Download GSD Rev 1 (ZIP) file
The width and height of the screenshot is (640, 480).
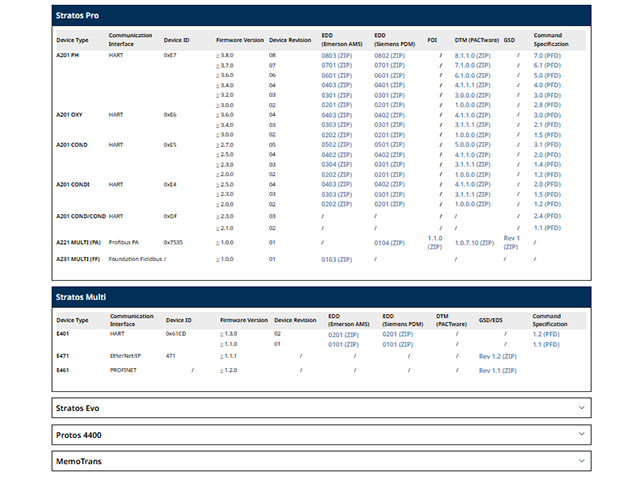click(x=511, y=242)
